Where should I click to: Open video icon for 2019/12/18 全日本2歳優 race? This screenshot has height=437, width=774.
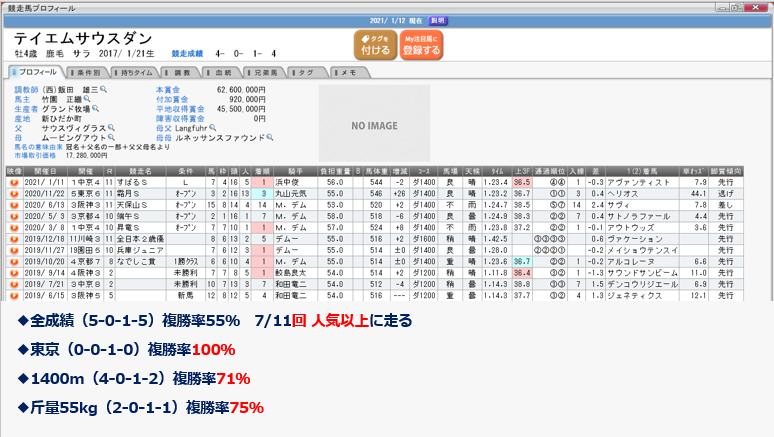(x=14, y=240)
